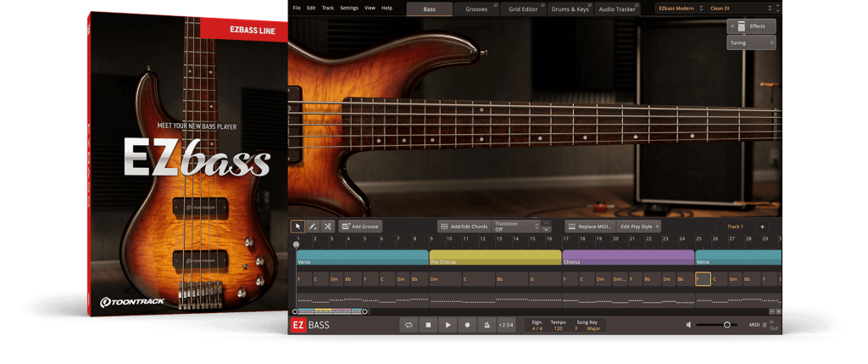868x364 pixels.
Task: Select the scissors split tool
Action: point(328,226)
